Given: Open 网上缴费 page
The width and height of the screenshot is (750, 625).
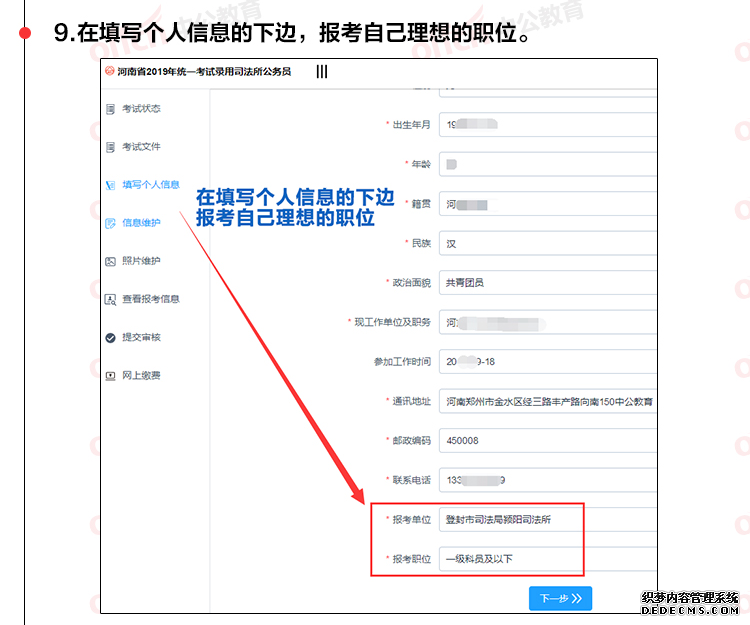Looking at the screenshot, I should (141, 375).
